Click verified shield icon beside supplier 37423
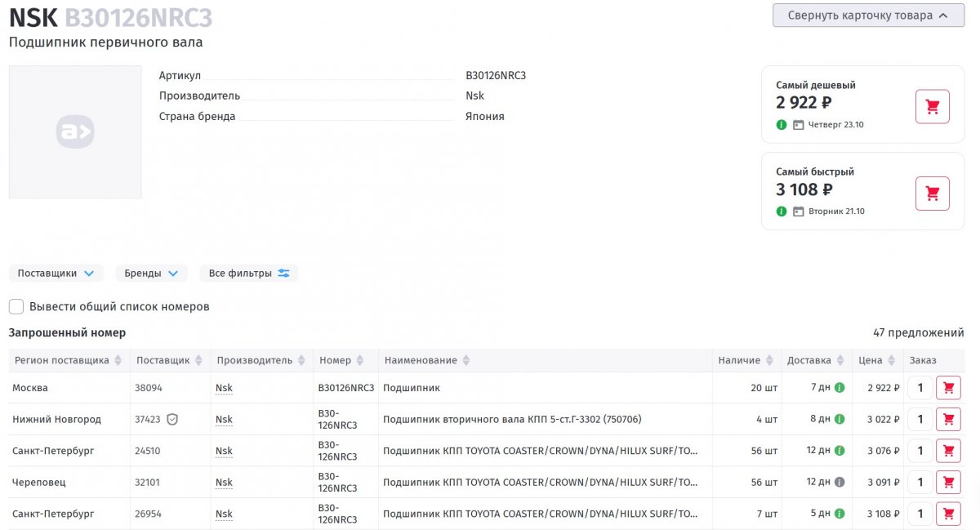The image size is (980, 530). click(171, 419)
